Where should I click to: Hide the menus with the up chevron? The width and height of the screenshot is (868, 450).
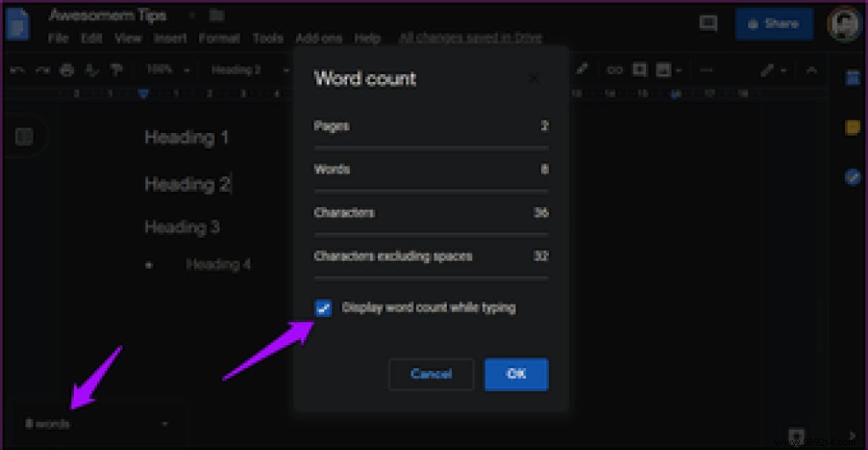(x=812, y=70)
